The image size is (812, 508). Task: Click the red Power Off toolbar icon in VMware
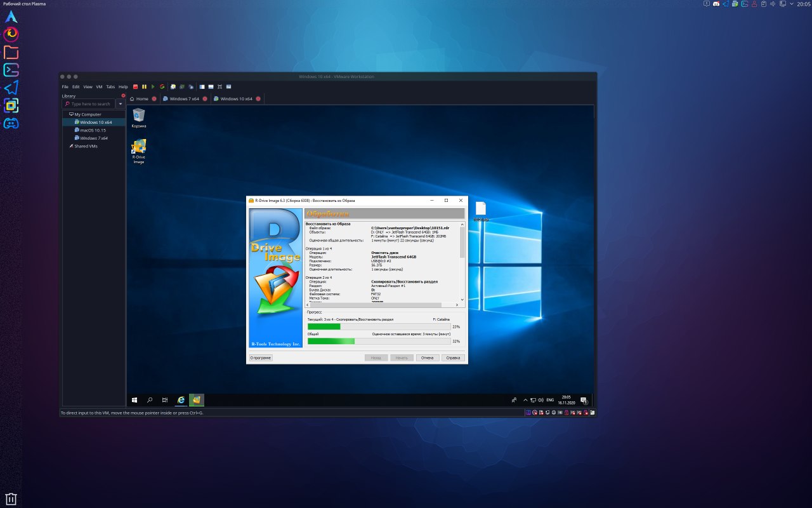tap(135, 86)
